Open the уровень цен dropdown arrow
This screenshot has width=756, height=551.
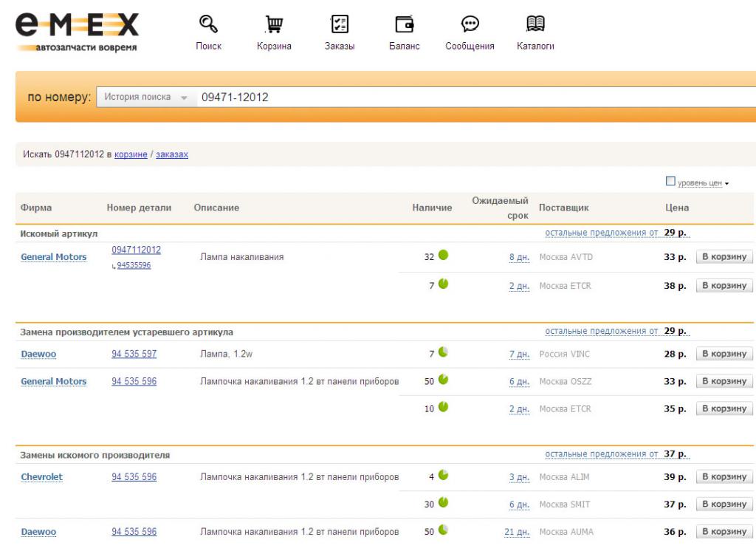[727, 182]
